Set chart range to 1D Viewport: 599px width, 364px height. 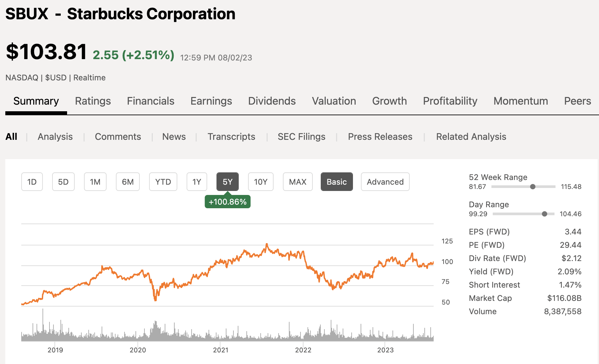tap(32, 182)
